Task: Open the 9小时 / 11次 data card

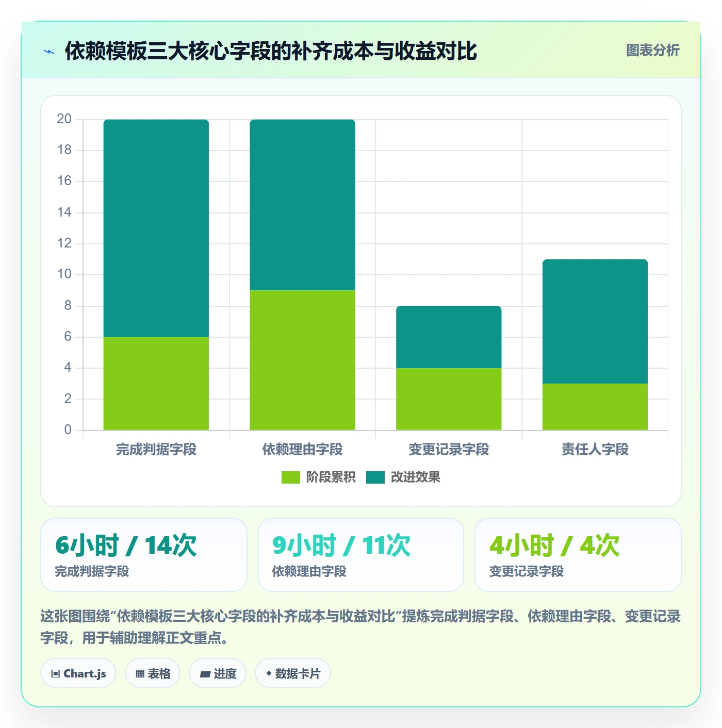Action: pyautogui.click(x=361, y=555)
